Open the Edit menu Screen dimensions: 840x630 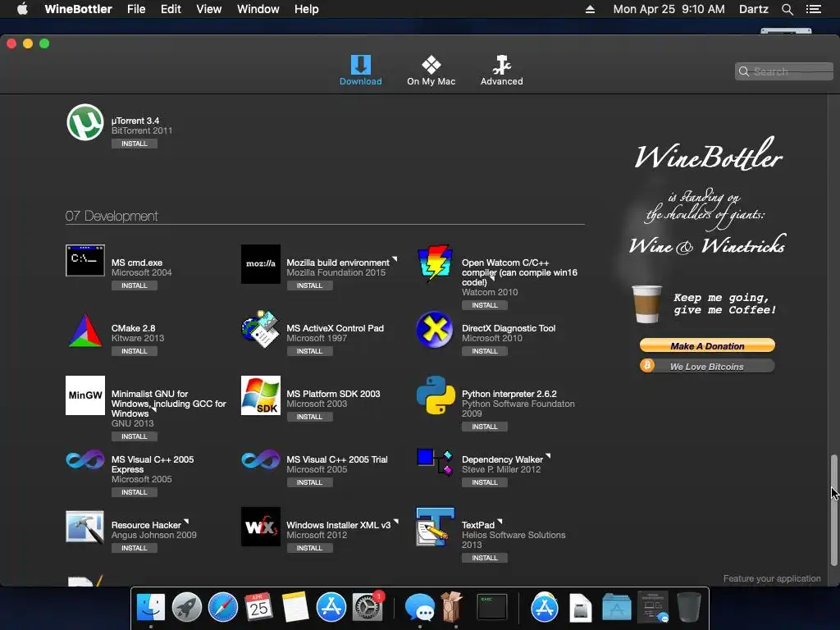pyautogui.click(x=171, y=9)
